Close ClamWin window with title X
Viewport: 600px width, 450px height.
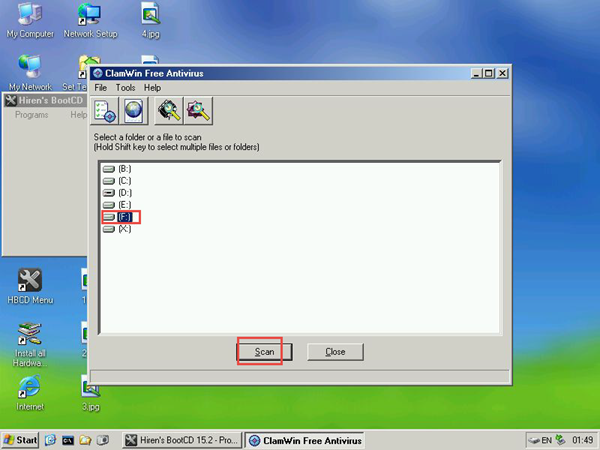click(502, 73)
